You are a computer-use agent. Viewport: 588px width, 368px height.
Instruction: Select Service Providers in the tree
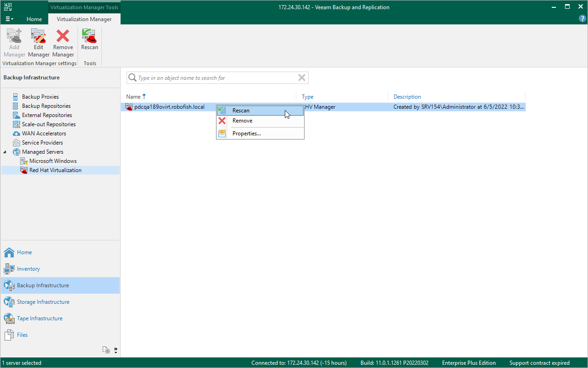click(42, 143)
